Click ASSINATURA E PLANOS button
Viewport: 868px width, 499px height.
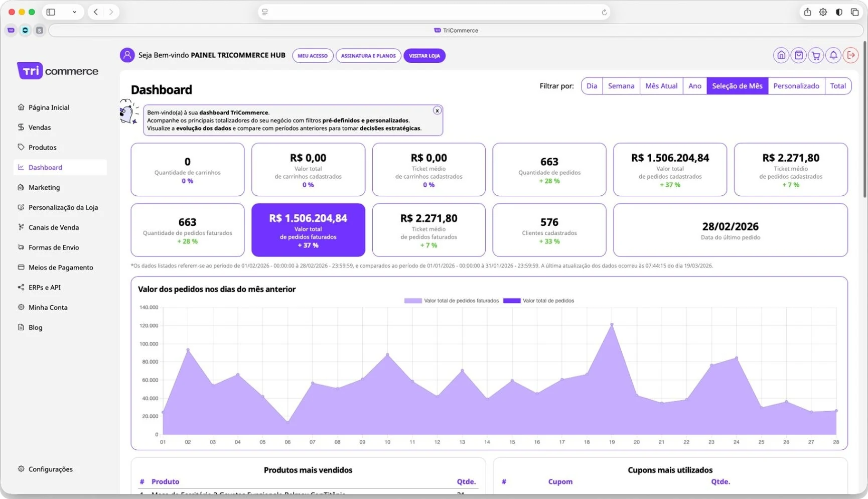click(x=368, y=56)
